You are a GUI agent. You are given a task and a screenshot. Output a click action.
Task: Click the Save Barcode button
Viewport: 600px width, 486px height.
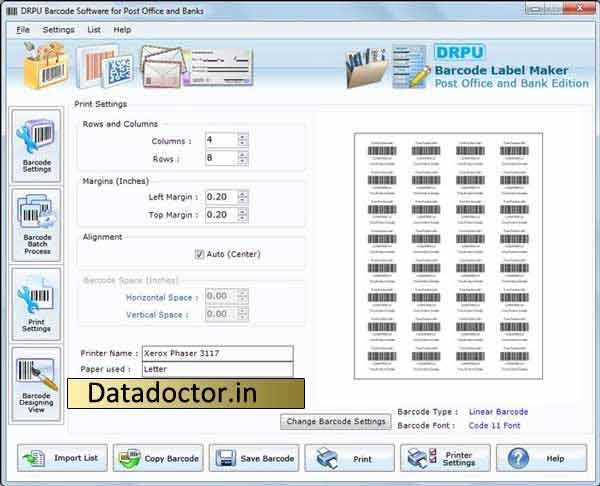[254, 458]
